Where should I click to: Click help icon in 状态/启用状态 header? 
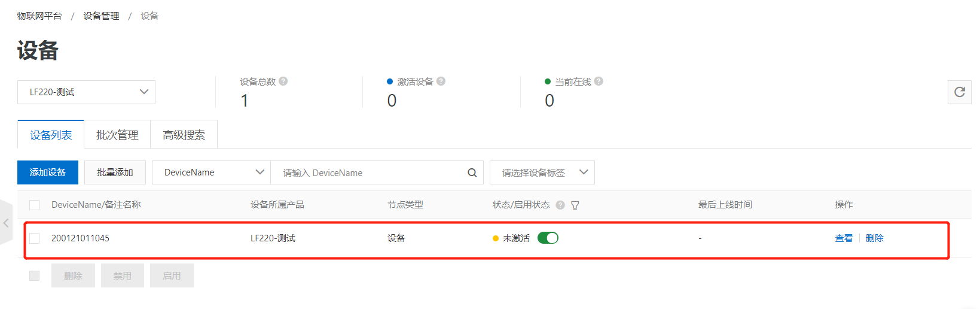click(560, 205)
